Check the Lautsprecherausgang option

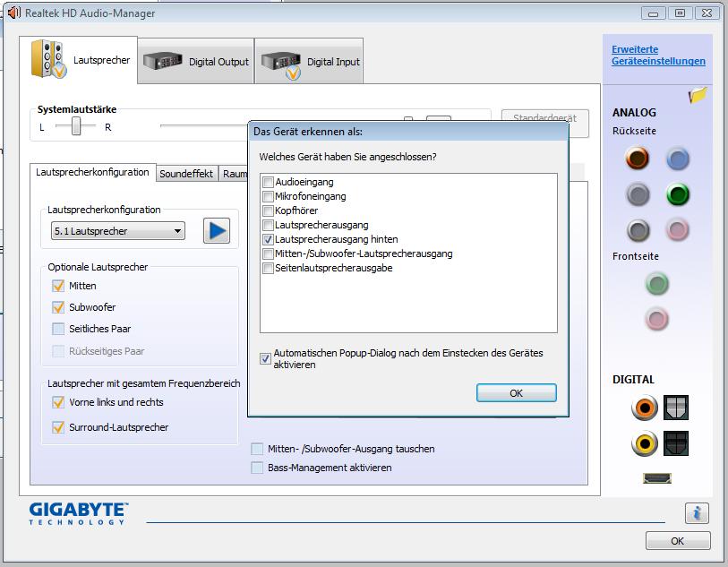click(x=268, y=225)
